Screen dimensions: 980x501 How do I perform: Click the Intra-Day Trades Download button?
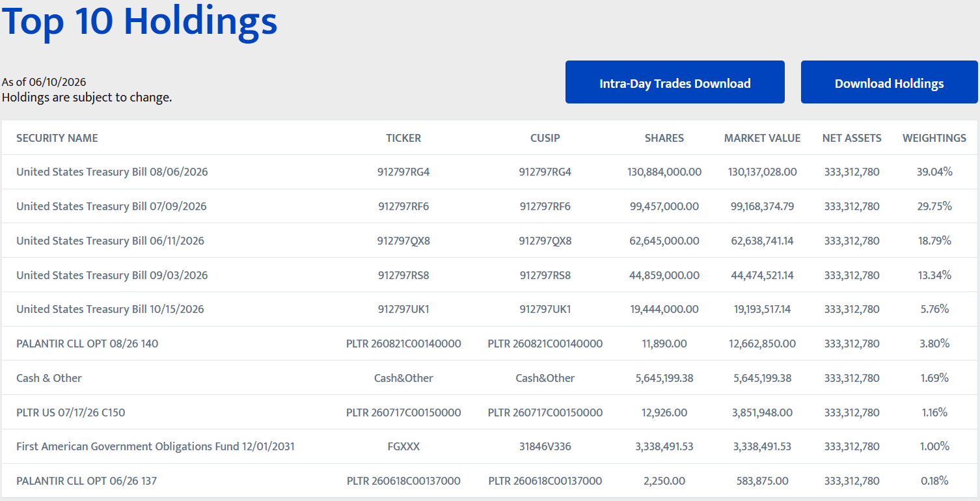675,82
